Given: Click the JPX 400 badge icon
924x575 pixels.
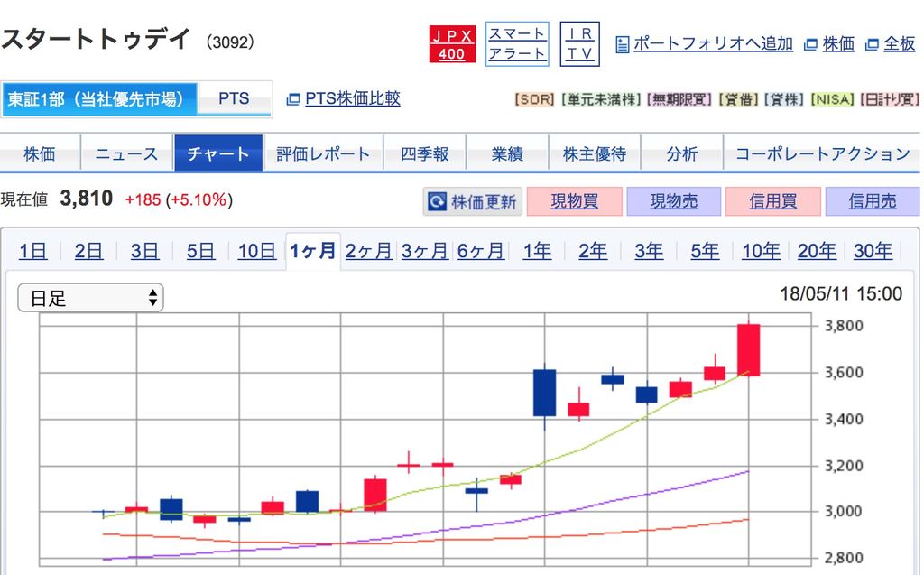Looking at the screenshot, I should 452,44.
